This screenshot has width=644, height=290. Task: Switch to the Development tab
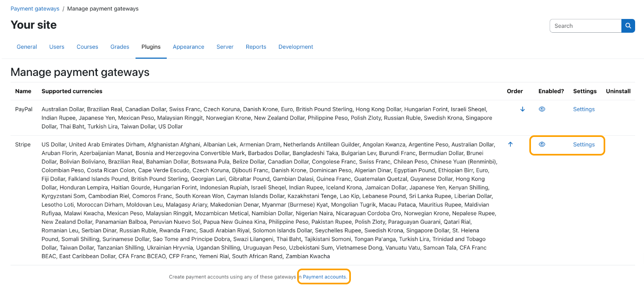296,47
